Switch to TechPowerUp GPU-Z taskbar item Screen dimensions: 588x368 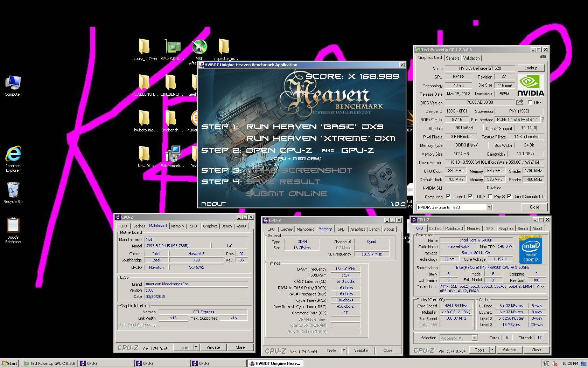coord(50,363)
